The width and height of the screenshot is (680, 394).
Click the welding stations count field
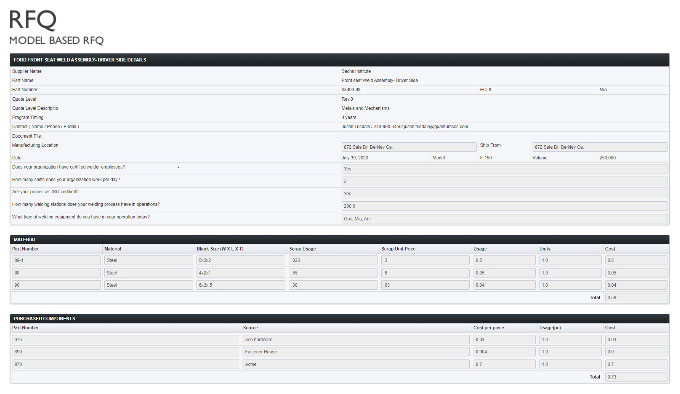pyautogui.click(x=504, y=206)
